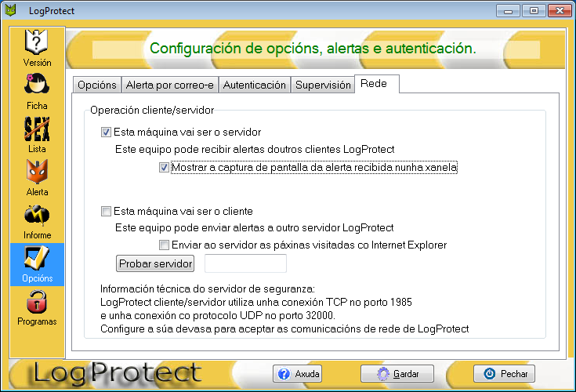Click the line mentioning TCP porto 1985
The width and height of the screenshot is (576, 392).
pyautogui.click(x=256, y=303)
